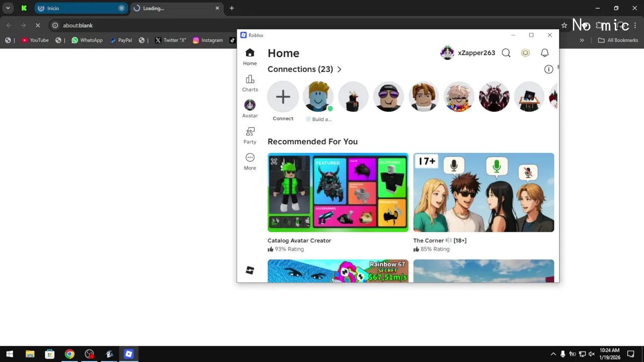644x362 pixels.
Task: Open the PayPal bookmark
Action: pyautogui.click(x=121, y=40)
